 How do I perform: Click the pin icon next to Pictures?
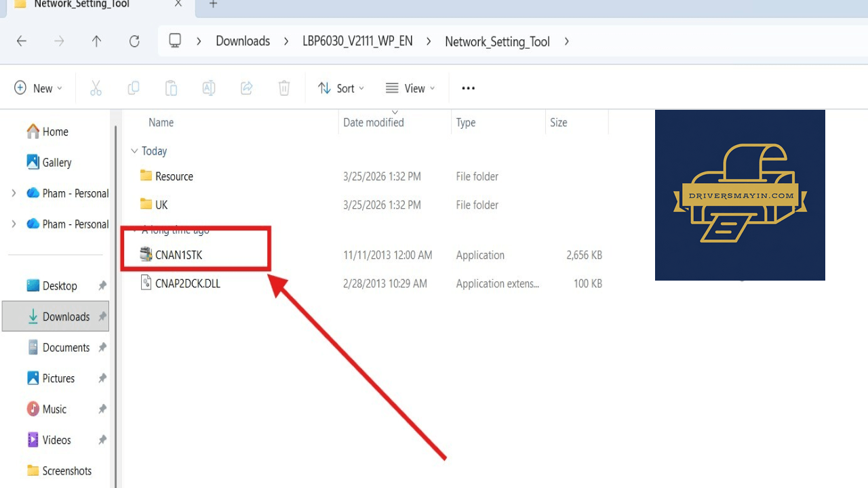[x=102, y=378]
